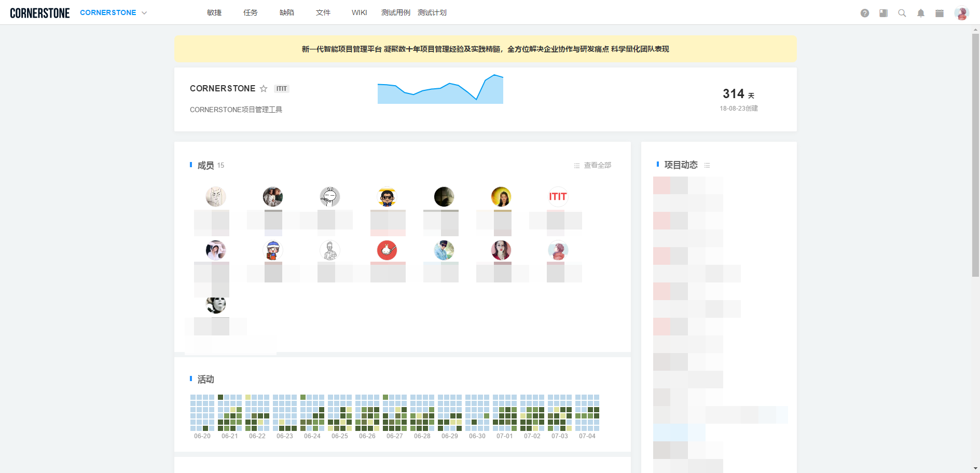Screen dimensions: 980x473
Task: Select the sketch-face member avatar in first row
Action: click(216, 197)
